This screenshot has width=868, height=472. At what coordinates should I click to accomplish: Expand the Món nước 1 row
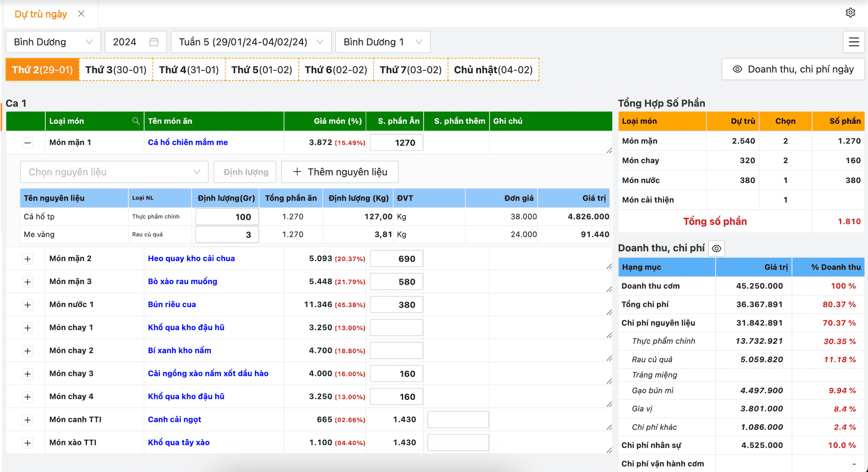click(x=28, y=305)
